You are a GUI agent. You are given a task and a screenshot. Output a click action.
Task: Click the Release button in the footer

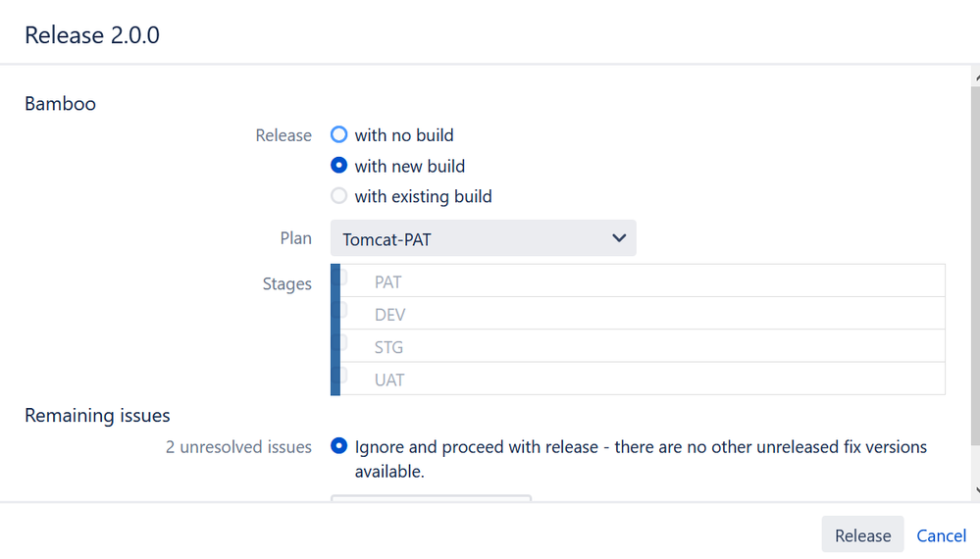[862, 534]
